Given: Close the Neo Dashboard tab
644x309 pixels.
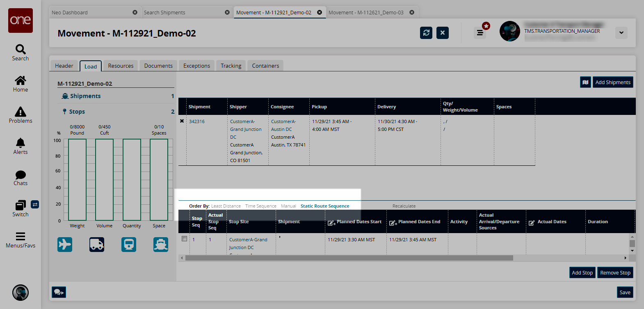Looking at the screenshot, I should [x=135, y=12].
